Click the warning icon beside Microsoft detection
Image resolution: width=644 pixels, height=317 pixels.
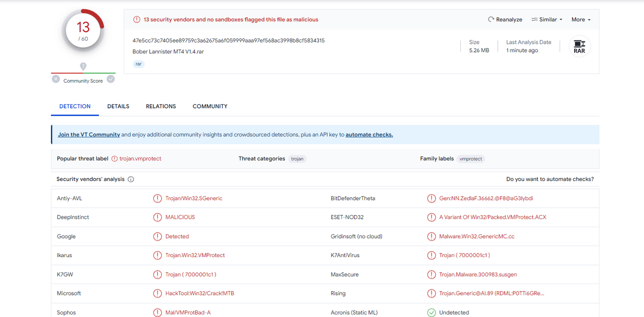[157, 294]
